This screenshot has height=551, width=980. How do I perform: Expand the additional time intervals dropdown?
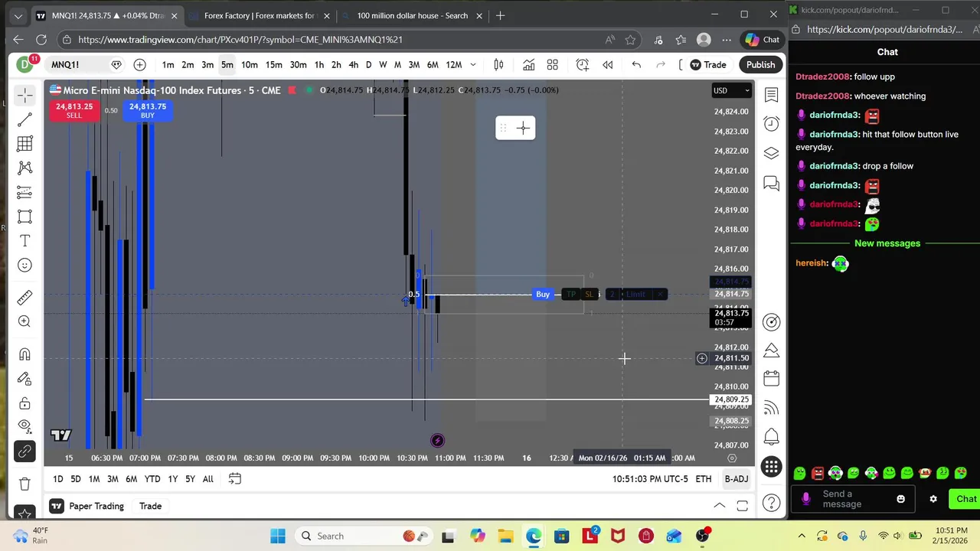point(473,65)
